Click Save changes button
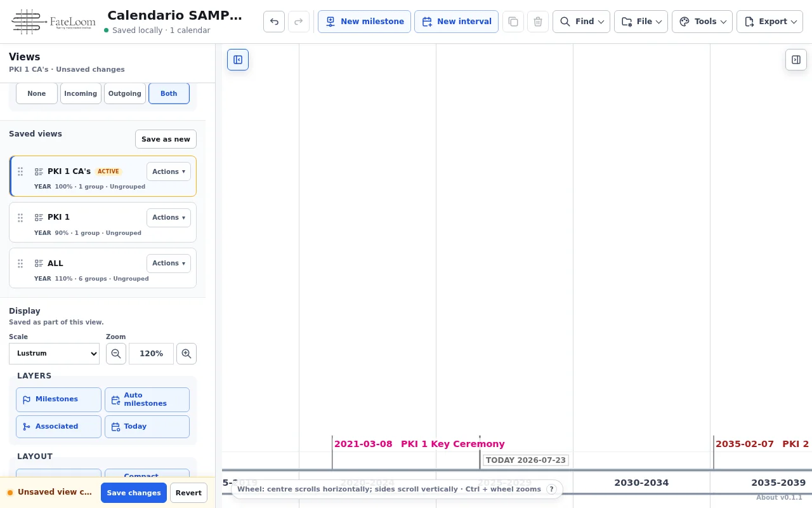 134,493
